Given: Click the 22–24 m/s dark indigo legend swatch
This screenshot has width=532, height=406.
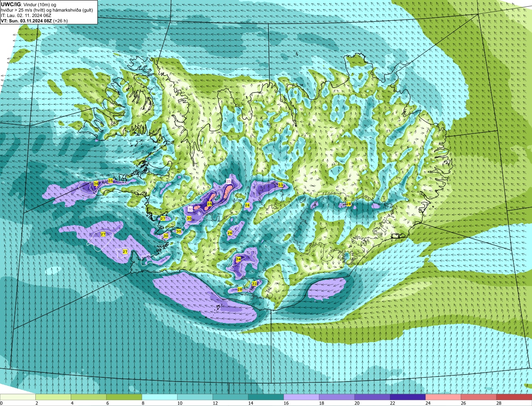Looking at the screenshot, I should (x=408, y=397).
